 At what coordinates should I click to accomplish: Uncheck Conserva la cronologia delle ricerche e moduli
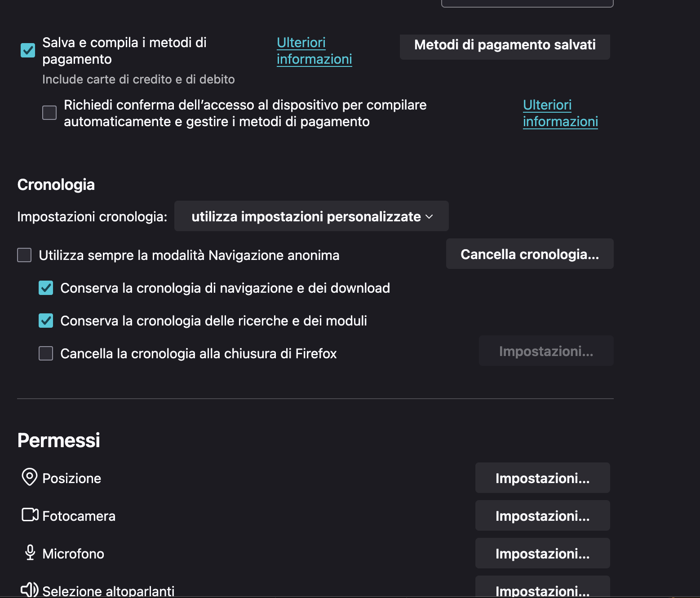46,321
